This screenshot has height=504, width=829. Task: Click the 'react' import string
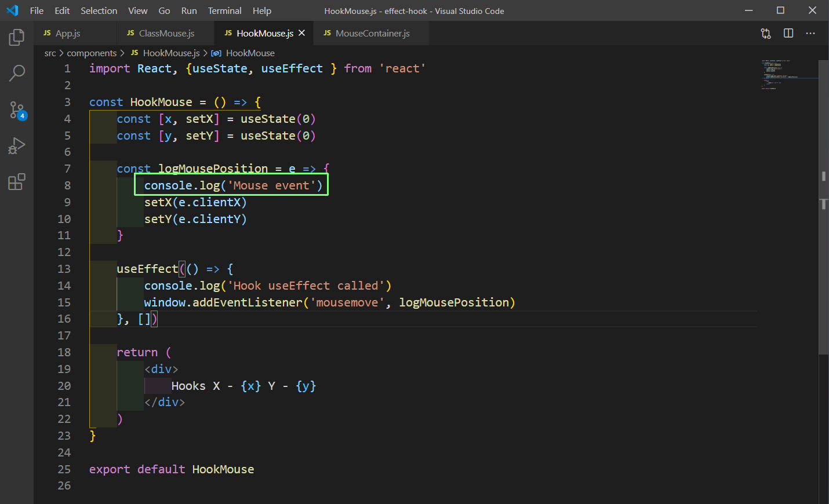(x=402, y=68)
